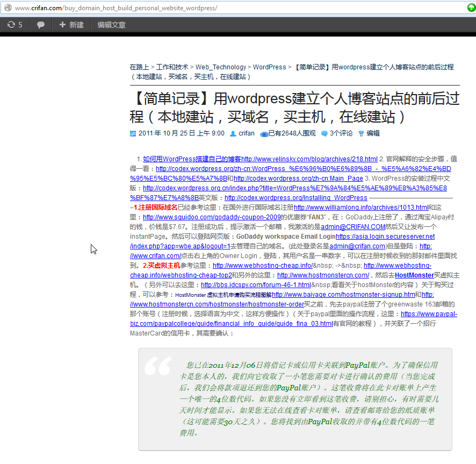The image size is (476, 464).
Task: Open the baiyage.com hostmonster-signup link
Action: pos(343,295)
